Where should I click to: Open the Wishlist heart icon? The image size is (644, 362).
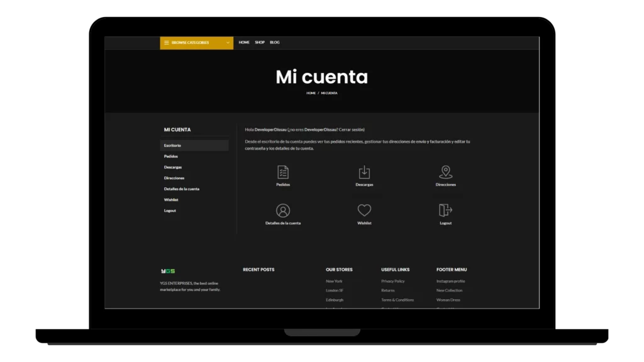coord(364,211)
